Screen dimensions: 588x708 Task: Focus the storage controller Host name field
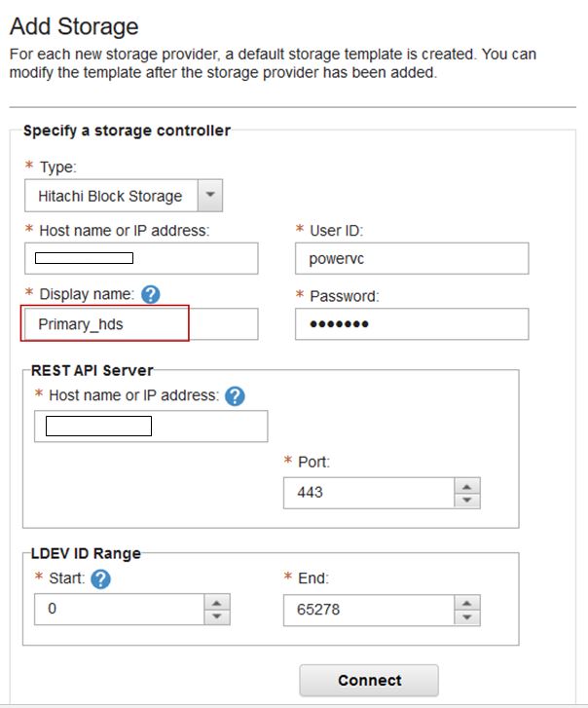141,258
